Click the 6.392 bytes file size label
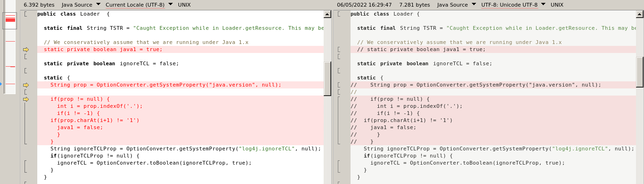 coord(40,4)
